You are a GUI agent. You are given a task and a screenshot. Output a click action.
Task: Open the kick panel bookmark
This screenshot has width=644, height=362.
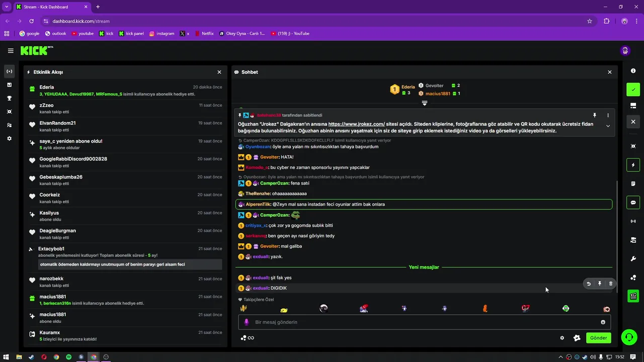click(131, 34)
